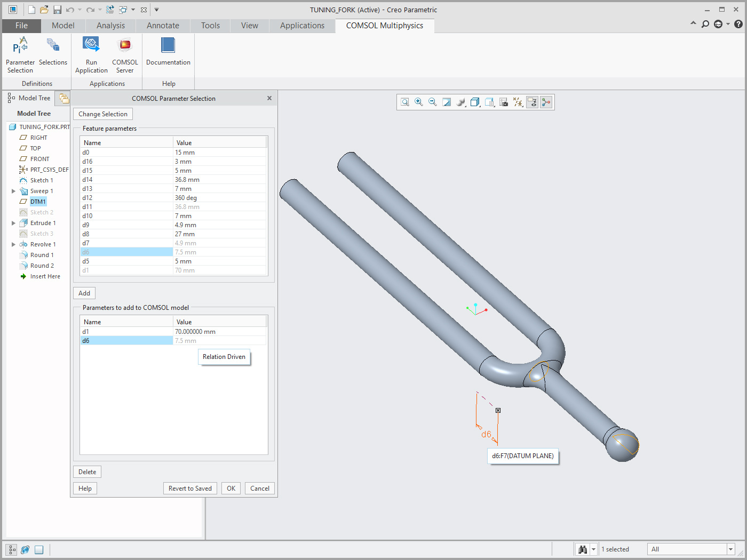Click the Zoom In magnifier icon

[419, 102]
